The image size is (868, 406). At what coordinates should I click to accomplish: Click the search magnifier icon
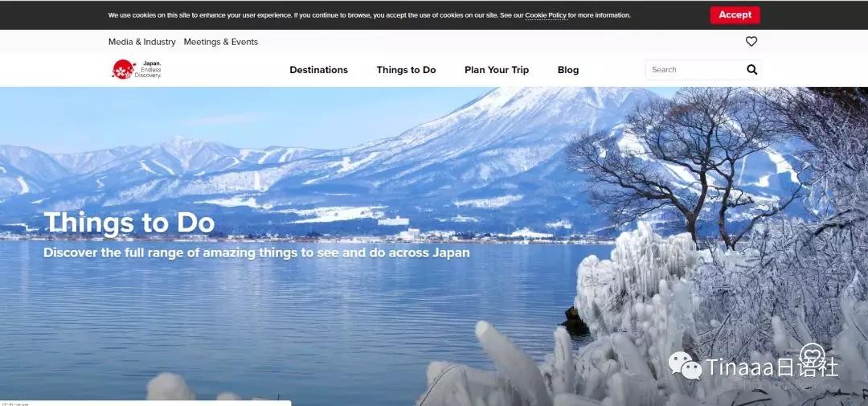click(x=751, y=70)
